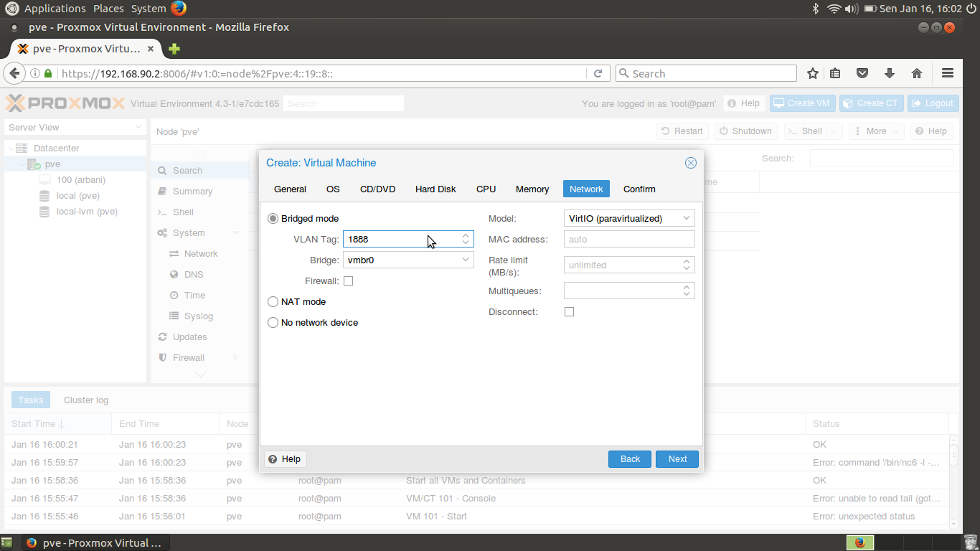Screen dimensions: 980x551
Task: Select local (pve) storage in the tree
Action: [78, 195]
